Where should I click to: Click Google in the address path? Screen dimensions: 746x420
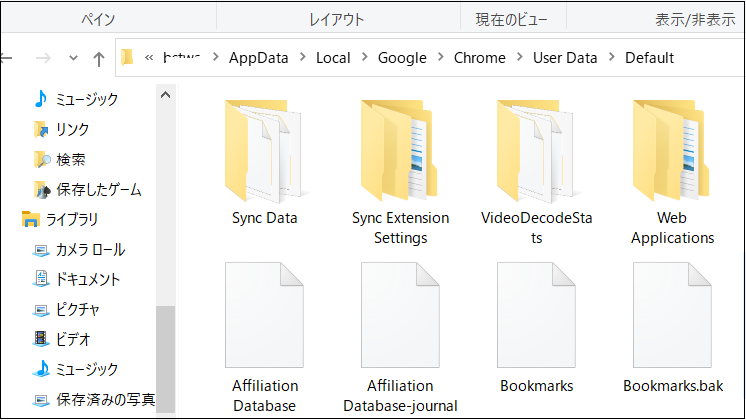tap(401, 58)
